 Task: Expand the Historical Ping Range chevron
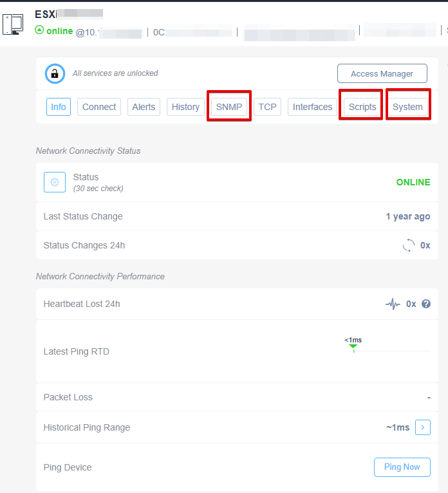click(423, 427)
